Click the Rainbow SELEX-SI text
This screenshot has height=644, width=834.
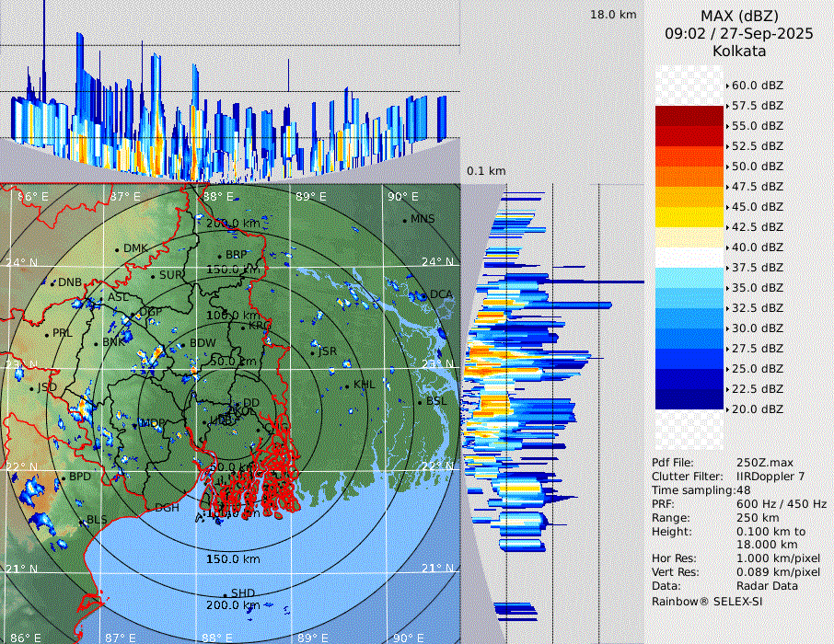point(707,601)
